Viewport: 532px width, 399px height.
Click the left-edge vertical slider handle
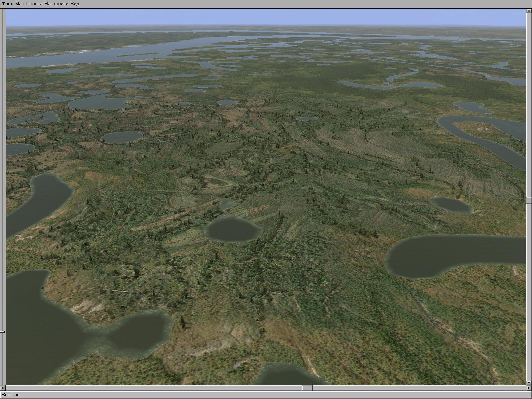2,332
